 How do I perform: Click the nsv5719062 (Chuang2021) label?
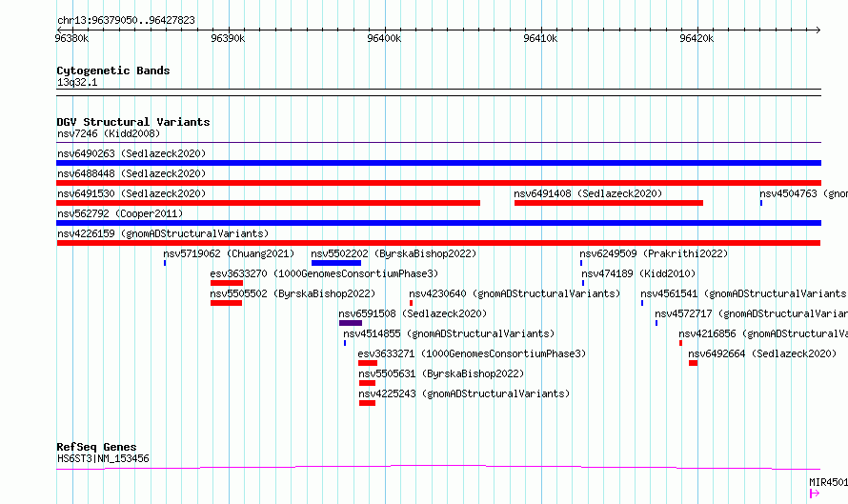coord(229,253)
